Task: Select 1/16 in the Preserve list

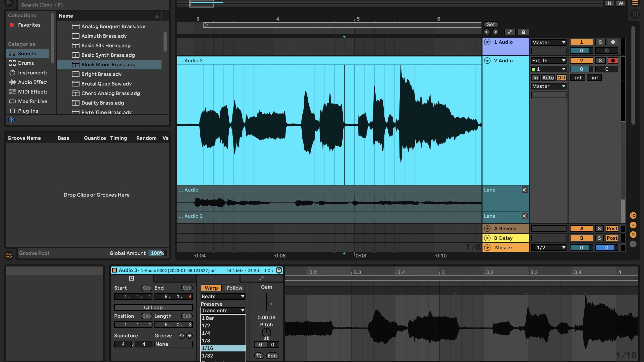Action: (223, 348)
